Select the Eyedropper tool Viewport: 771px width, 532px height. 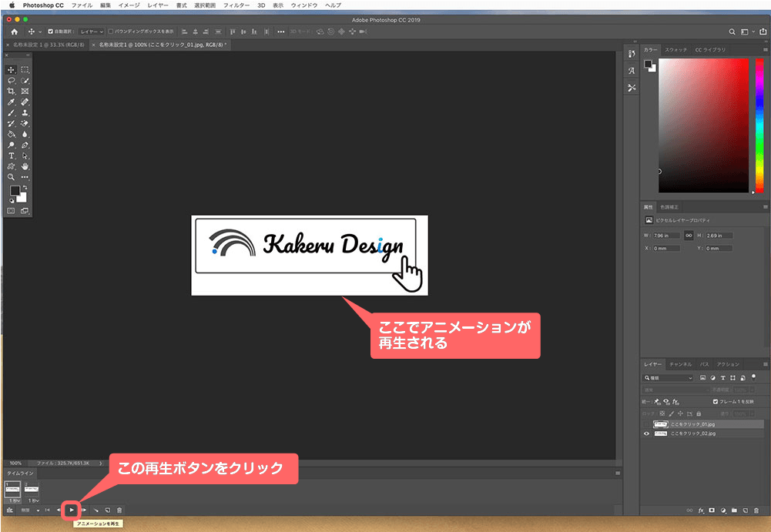(x=11, y=102)
